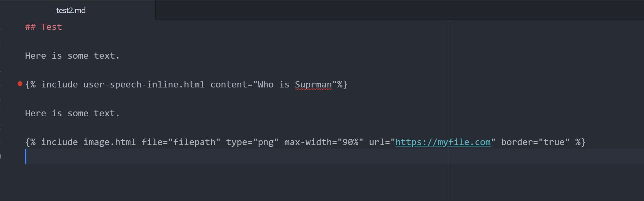Click the Who is text inside quotes
Screen dimensions: 644x201
tap(273, 84)
